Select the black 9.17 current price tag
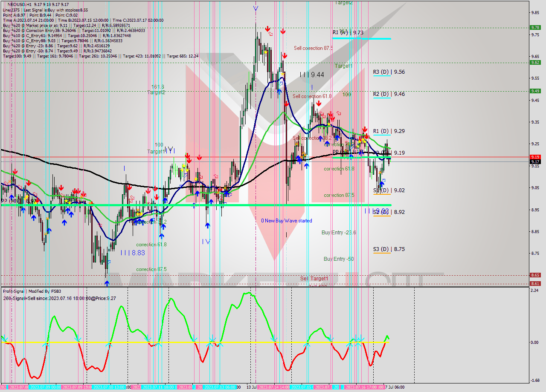Viewport: 546px width, 392px height. (535, 161)
